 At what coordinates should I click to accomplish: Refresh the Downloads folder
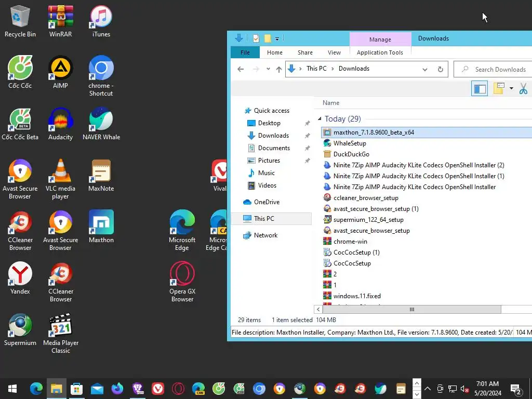pyautogui.click(x=440, y=69)
